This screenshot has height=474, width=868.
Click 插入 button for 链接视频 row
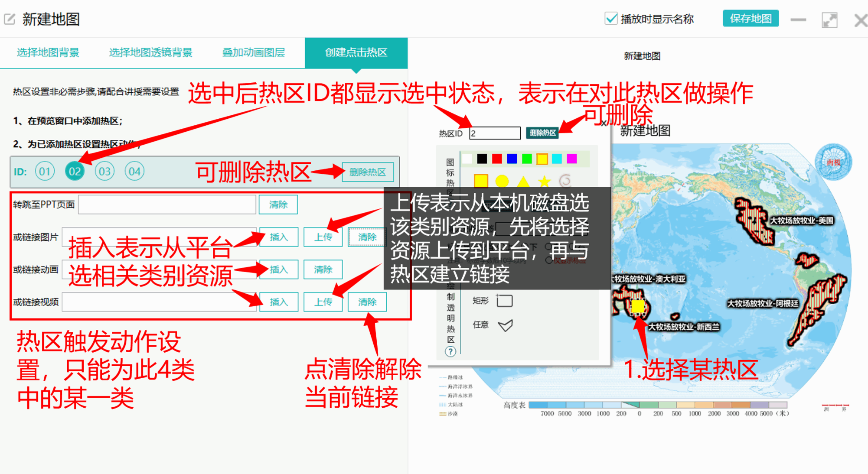pos(278,302)
